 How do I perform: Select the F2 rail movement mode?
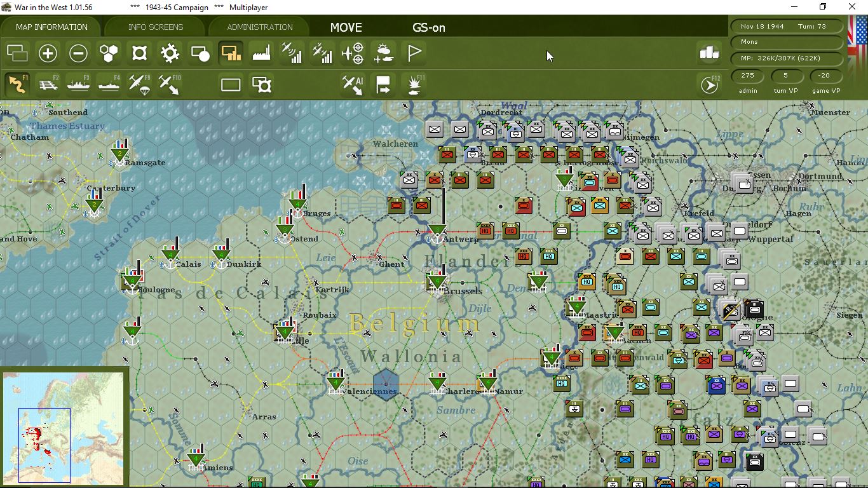48,84
